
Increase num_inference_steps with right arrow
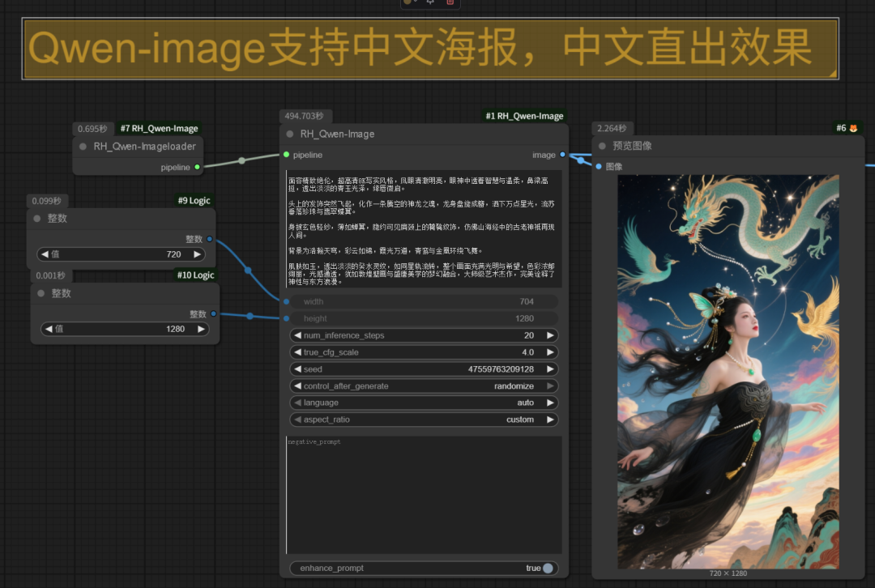coord(550,335)
